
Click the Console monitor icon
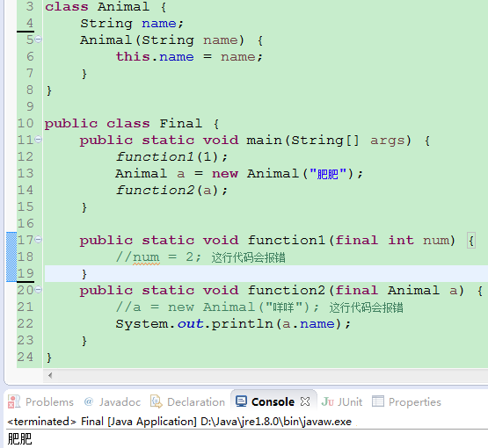(x=241, y=401)
